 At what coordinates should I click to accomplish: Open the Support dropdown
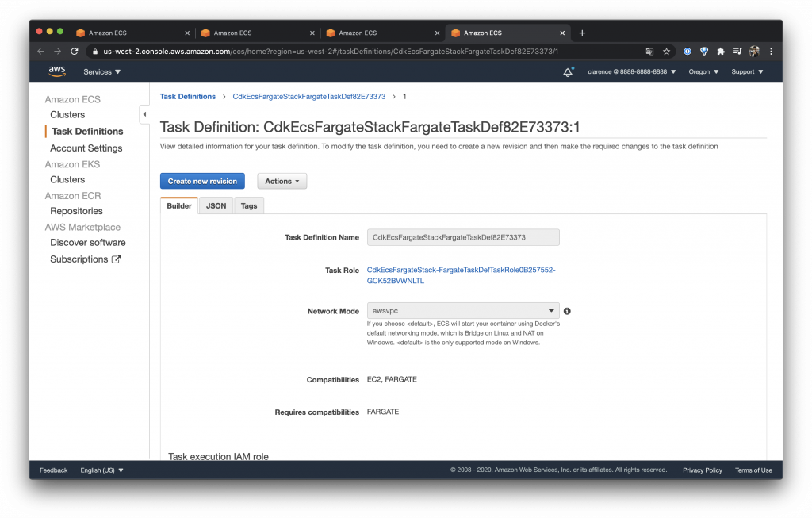747,72
